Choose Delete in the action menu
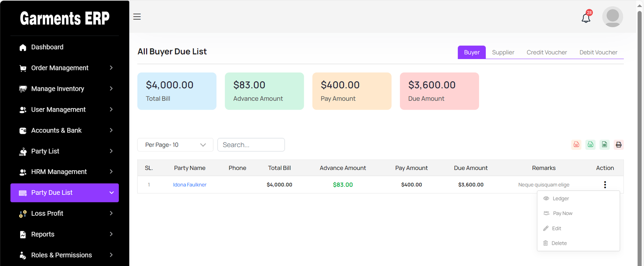The height and width of the screenshot is (266, 644). click(559, 243)
